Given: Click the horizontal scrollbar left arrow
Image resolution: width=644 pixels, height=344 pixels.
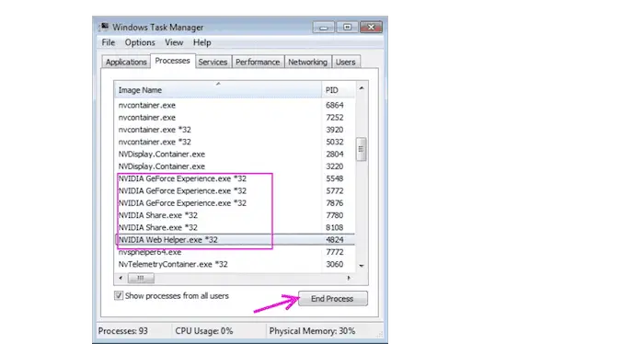Looking at the screenshot, I should pos(121,278).
